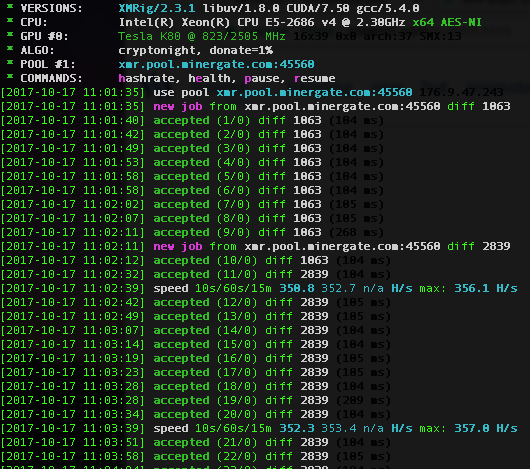Click the IP address 176.9.47.243
Screen dimensions: 530x469
(x=461, y=92)
